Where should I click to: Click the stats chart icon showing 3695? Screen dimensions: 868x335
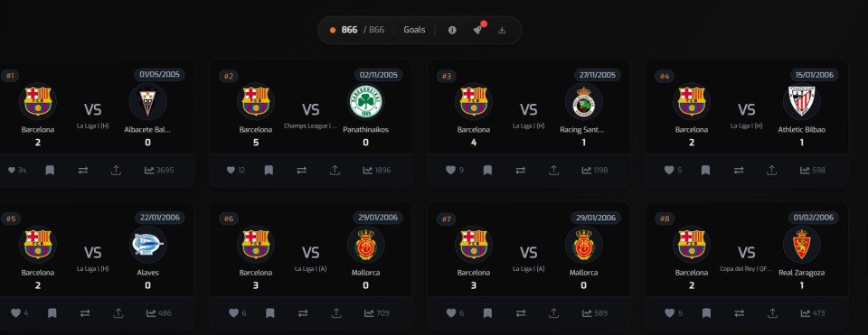point(159,171)
